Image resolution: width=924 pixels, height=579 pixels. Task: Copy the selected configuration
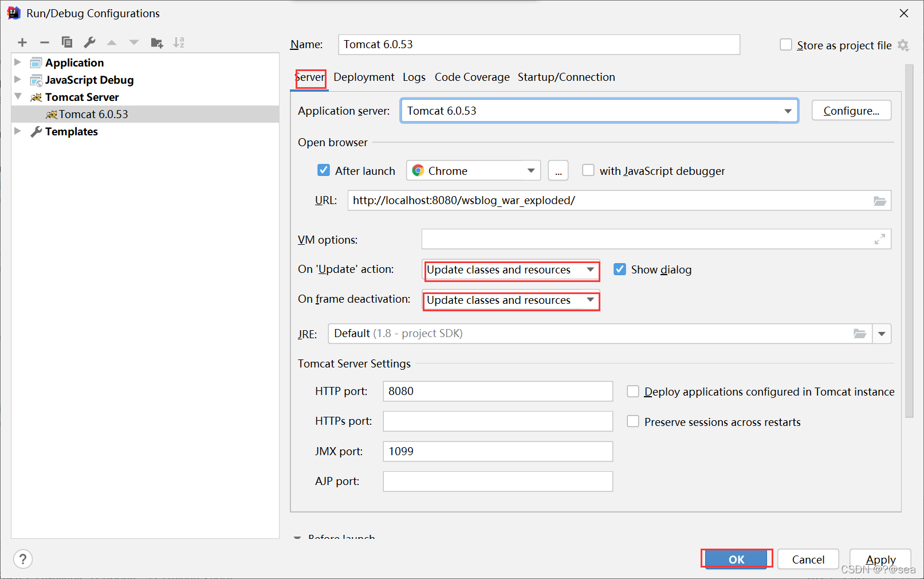coord(67,42)
